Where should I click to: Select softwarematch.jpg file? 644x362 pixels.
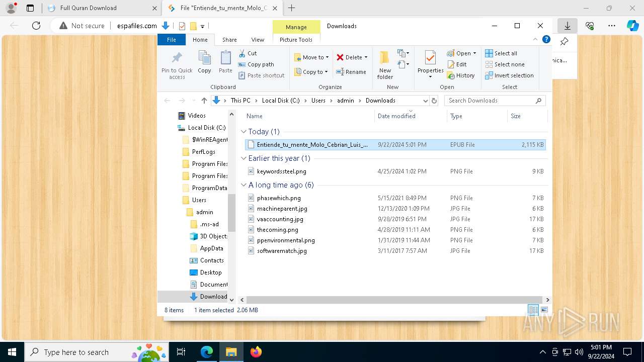(x=395, y=251)
